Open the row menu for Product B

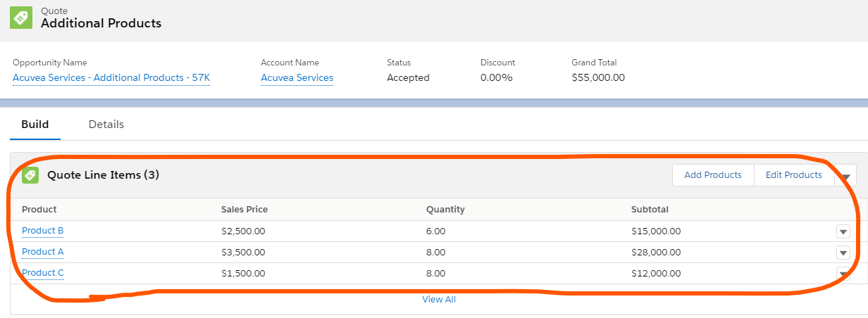click(843, 231)
